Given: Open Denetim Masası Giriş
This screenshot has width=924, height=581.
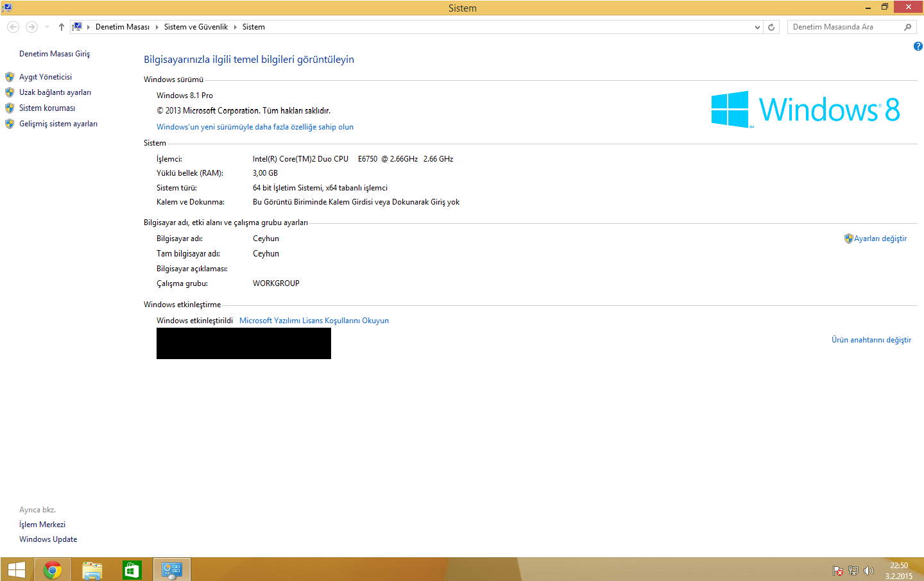Looking at the screenshot, I should pyautogui.click(x=55, y=54).
